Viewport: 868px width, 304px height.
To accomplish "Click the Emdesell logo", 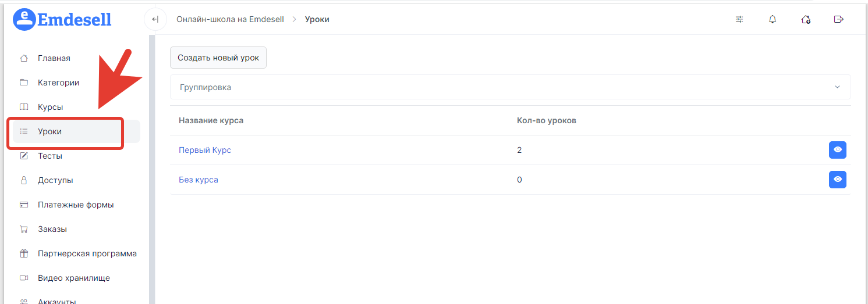I will click(x=62, y=19).
